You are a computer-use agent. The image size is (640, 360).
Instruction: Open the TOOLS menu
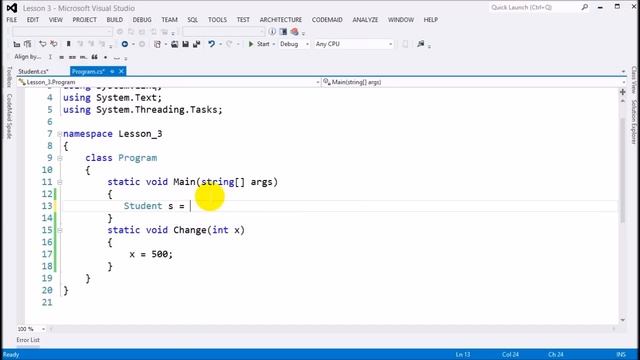217,20
